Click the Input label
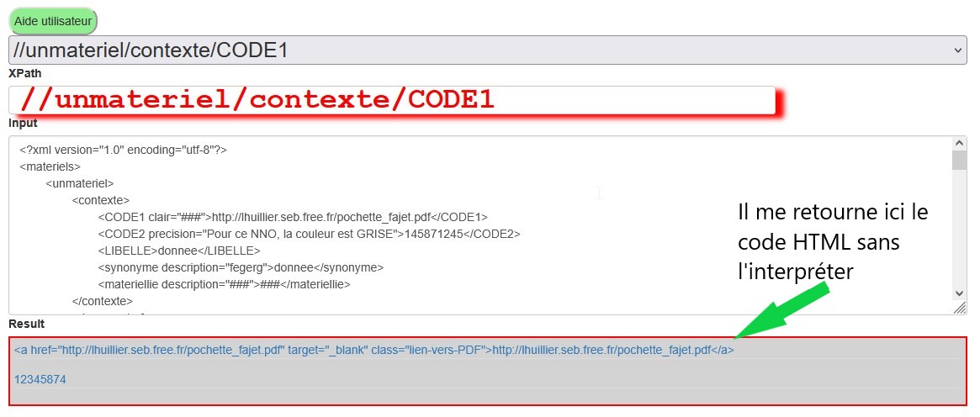This screenshot has width=980, height=417. coord(23,123)
